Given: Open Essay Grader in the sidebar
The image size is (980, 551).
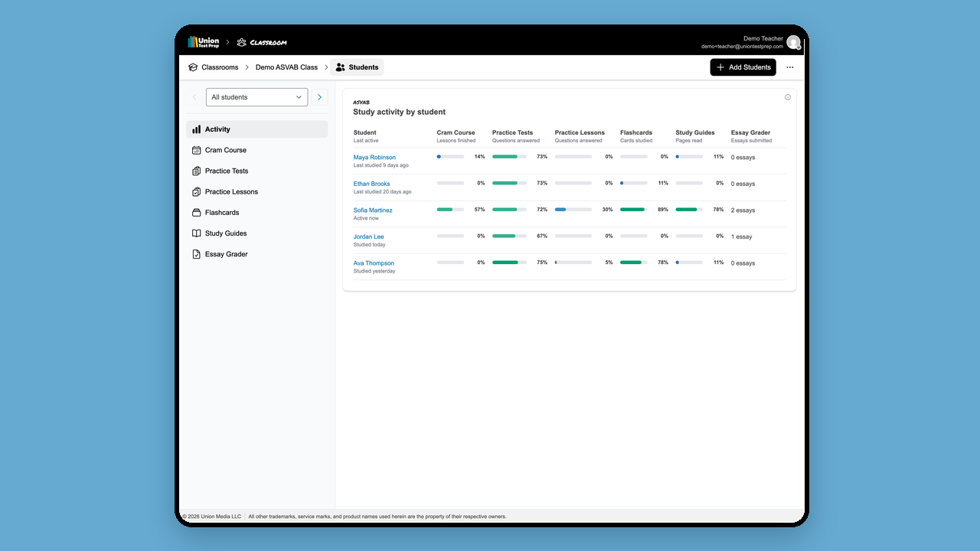Looking at the screenshot, I should click(x=256, y=254).
